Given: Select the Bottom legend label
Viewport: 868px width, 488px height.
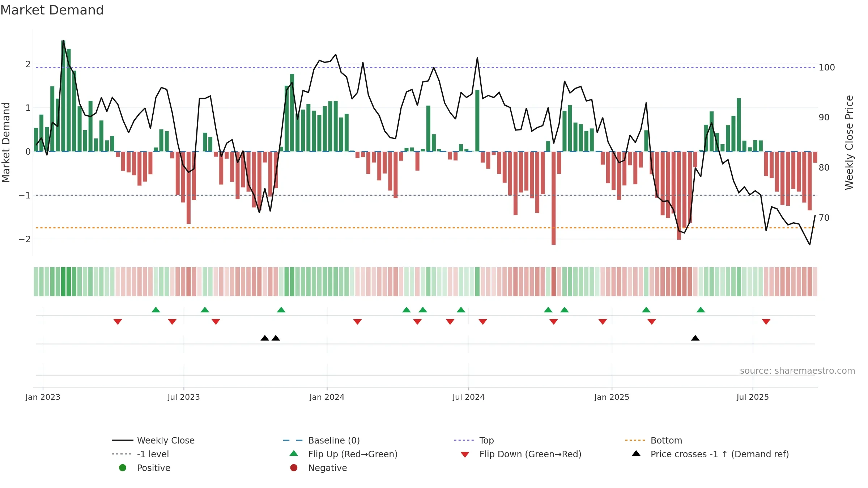Looking at the screenshot, I should click(x=666, y=440).
